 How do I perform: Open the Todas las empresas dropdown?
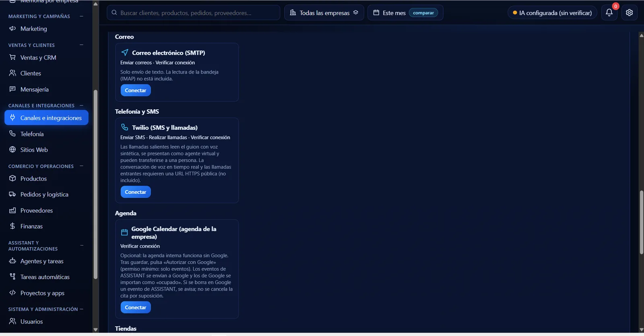tap(324, 13)
